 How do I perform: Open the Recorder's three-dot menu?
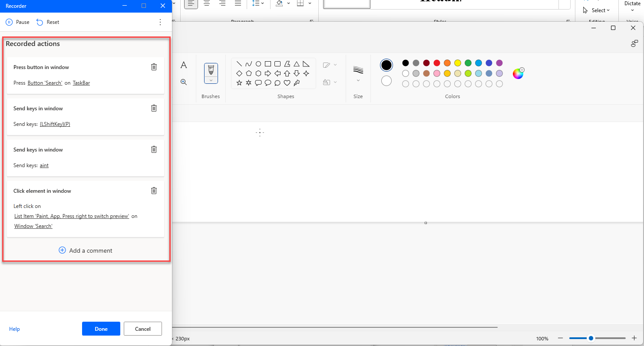tap(160, 22)
